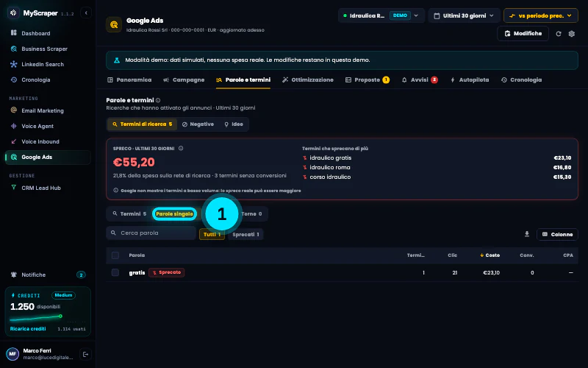The height and width of the screenshot is (368, 588).
Task: Open the Ultimi 30 giorni date range
Action: (465, 15)
